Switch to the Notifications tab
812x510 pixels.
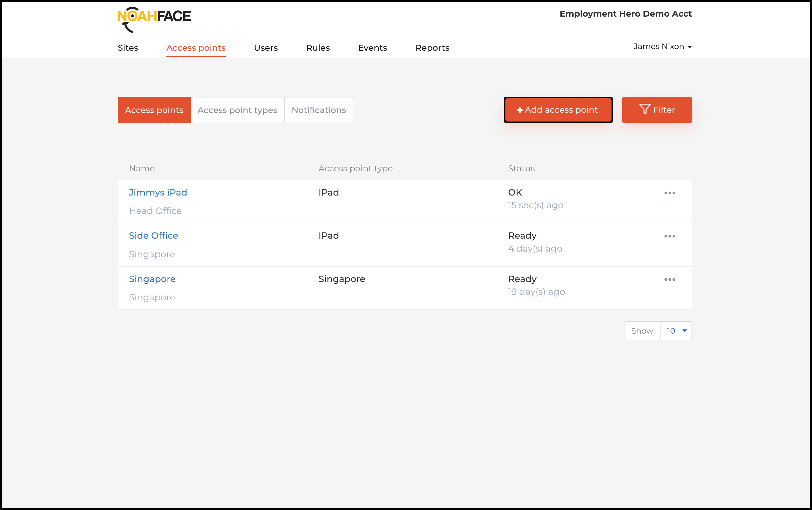click(318, 110)
